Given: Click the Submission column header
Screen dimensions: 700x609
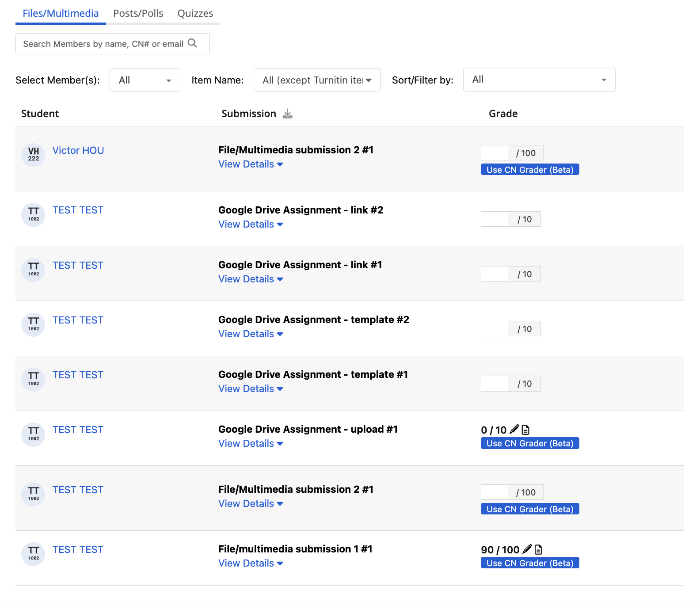Looking at the screenshot, I should 249,114.
